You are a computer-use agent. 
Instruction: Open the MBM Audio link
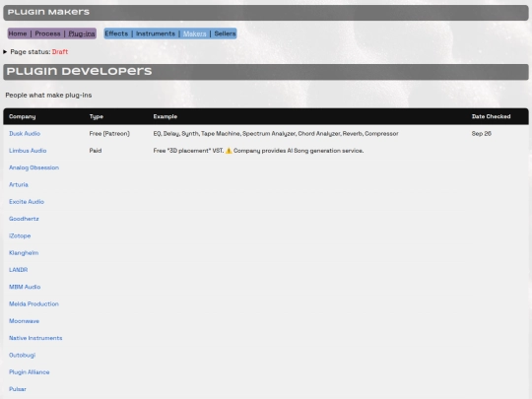click(x=25, y=287)
